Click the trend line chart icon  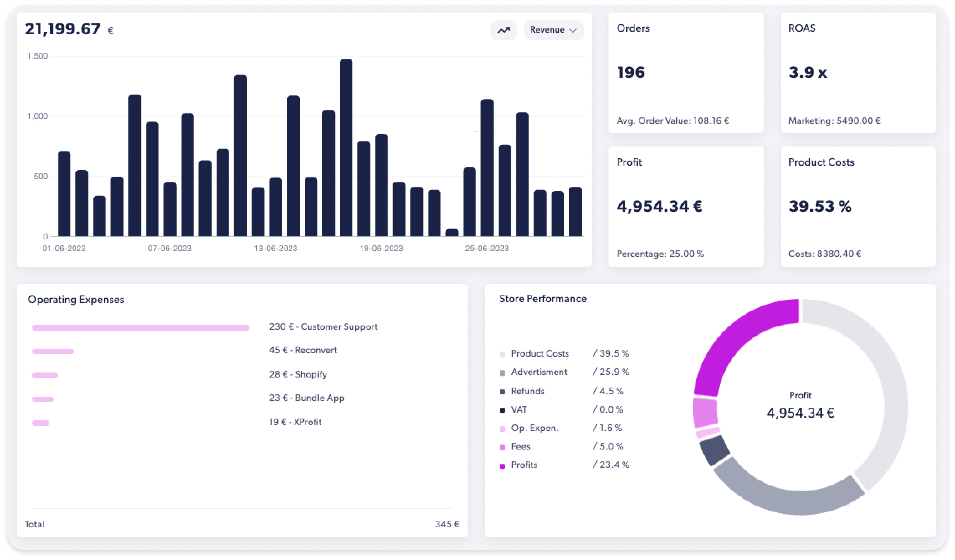pos(503,30)
